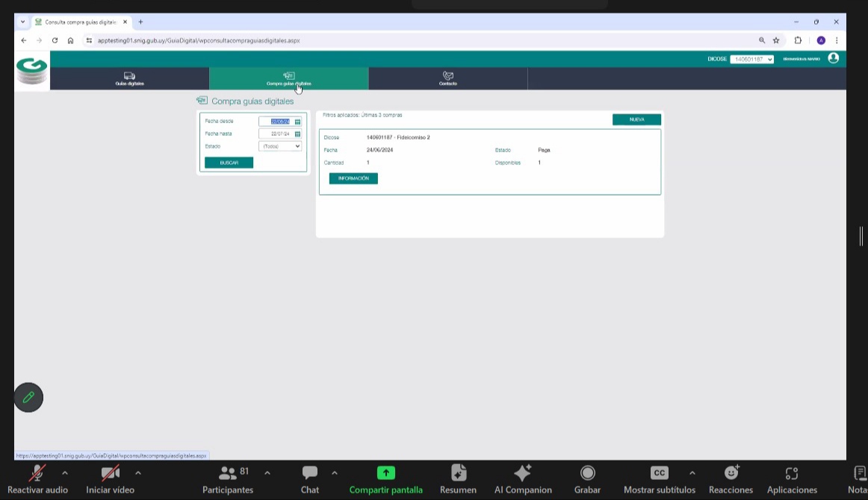The height and width of the screenshot is (500, 868).
Task: Expand video options arrow beside Iniciar vídeo
Action: click(x=138, y=473)
